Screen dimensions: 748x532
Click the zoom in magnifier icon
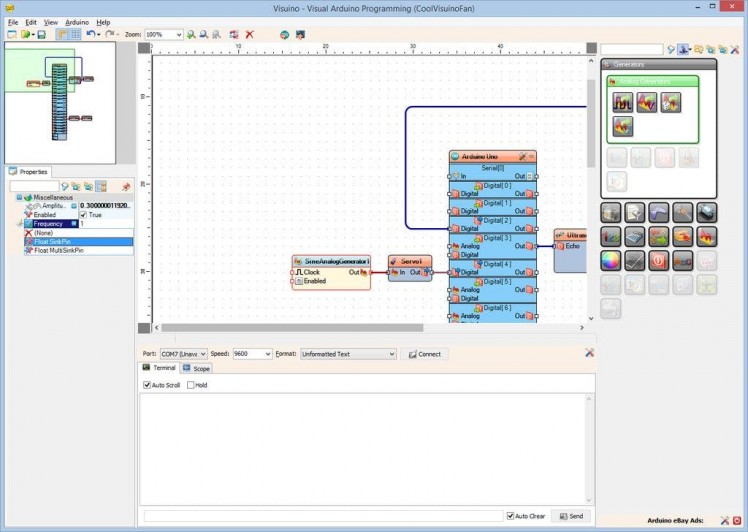[191, 34]
